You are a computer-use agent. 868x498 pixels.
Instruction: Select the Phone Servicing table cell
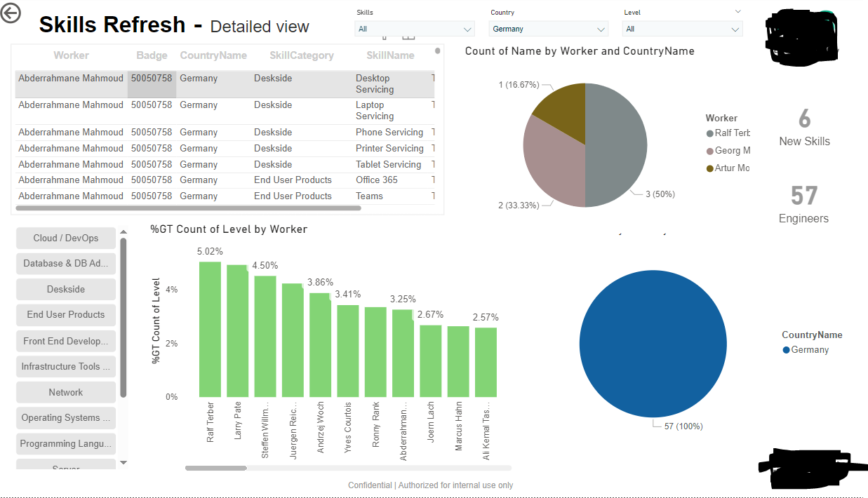point(389,132)
